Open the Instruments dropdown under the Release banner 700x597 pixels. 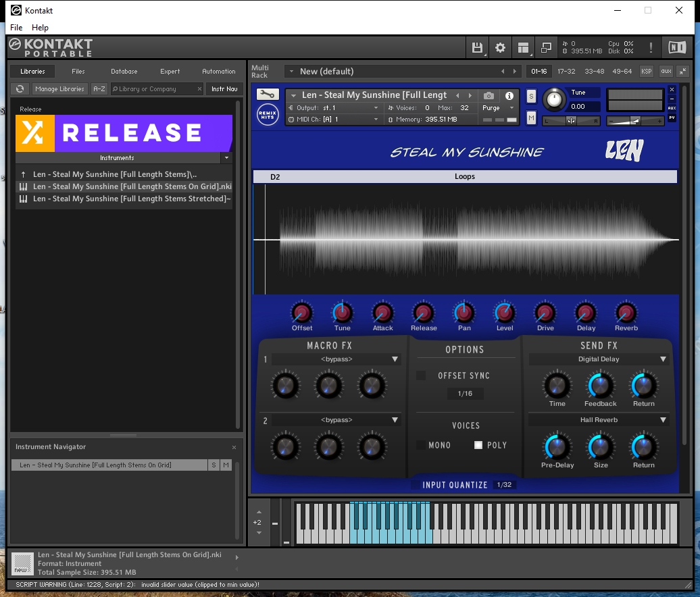pos(226,158)
